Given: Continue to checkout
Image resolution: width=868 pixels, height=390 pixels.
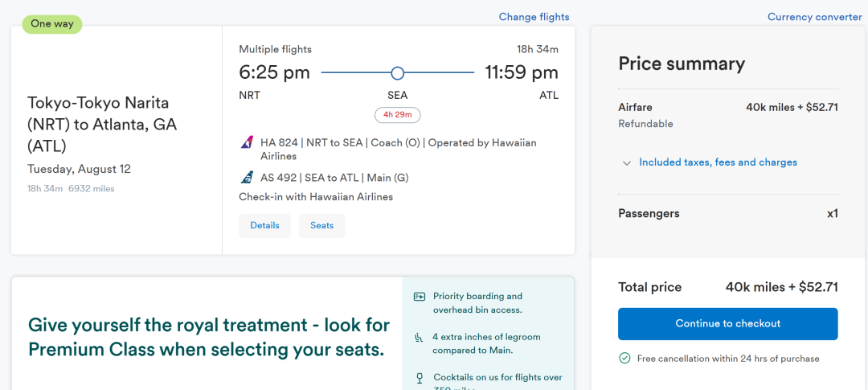Looking at the screenshot, I should coord(728,324).
